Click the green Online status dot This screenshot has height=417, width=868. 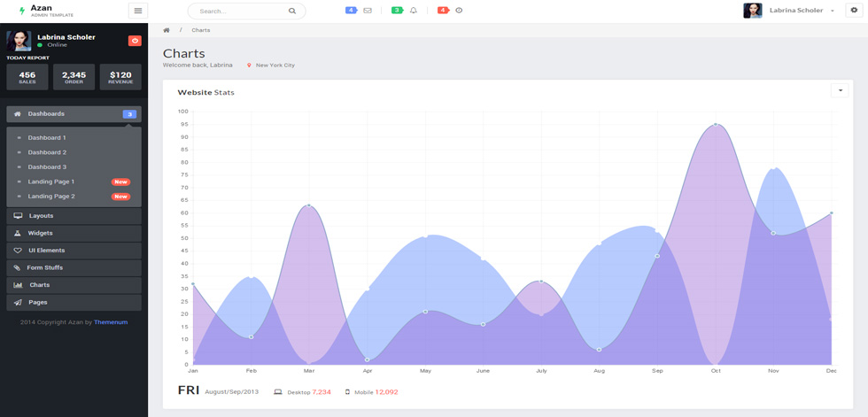pyautogui.click(x=40, y=45)
